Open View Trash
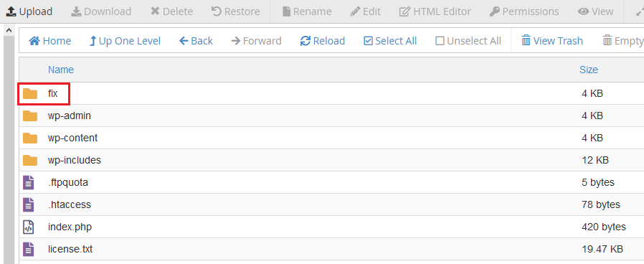 tap(552, 41)
